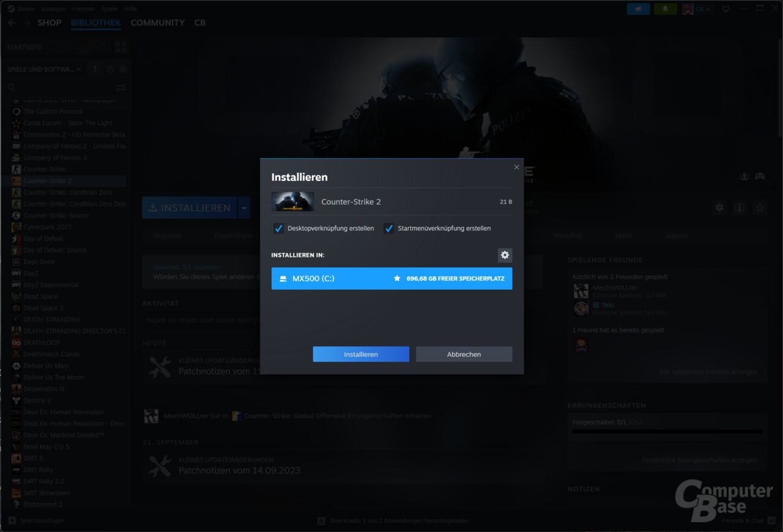The width and height of the screenshot is (783, 532).
Task: Open the BIBLIOTHEK tab
Action: [x=96, y=23]
